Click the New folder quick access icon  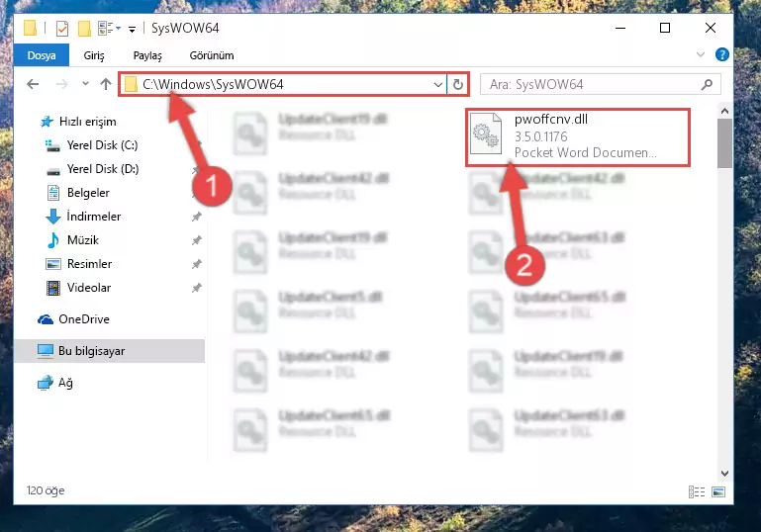point(84,29)
